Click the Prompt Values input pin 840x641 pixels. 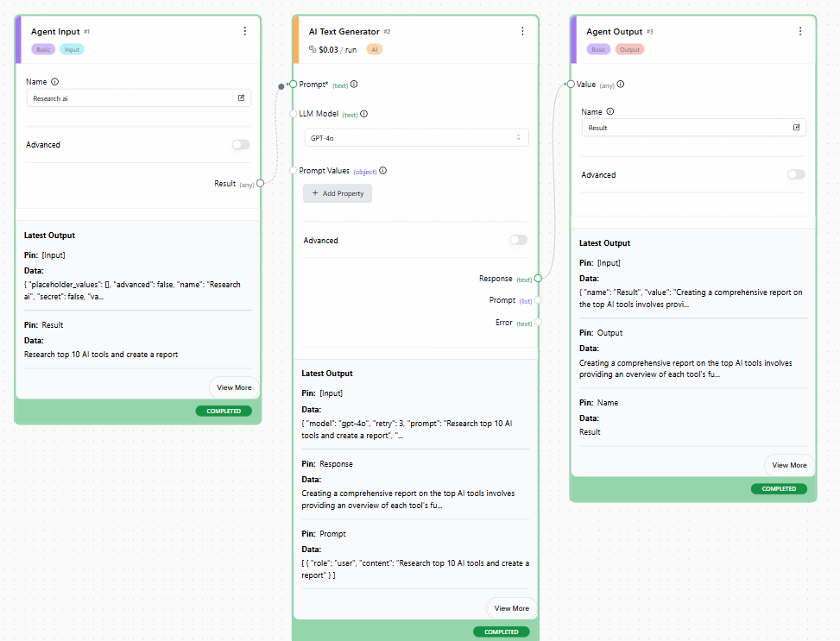pyautogui.click(x=293, y=171)
